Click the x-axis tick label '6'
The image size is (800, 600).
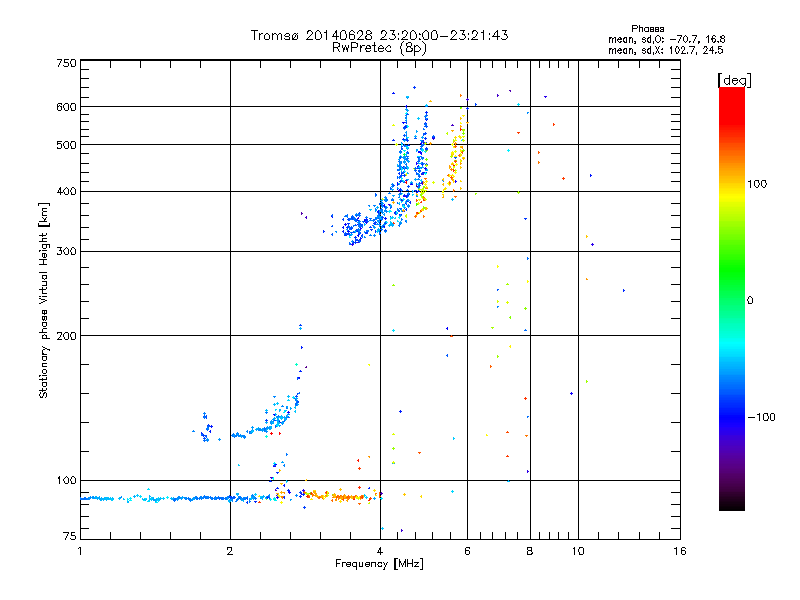[467, 551]
